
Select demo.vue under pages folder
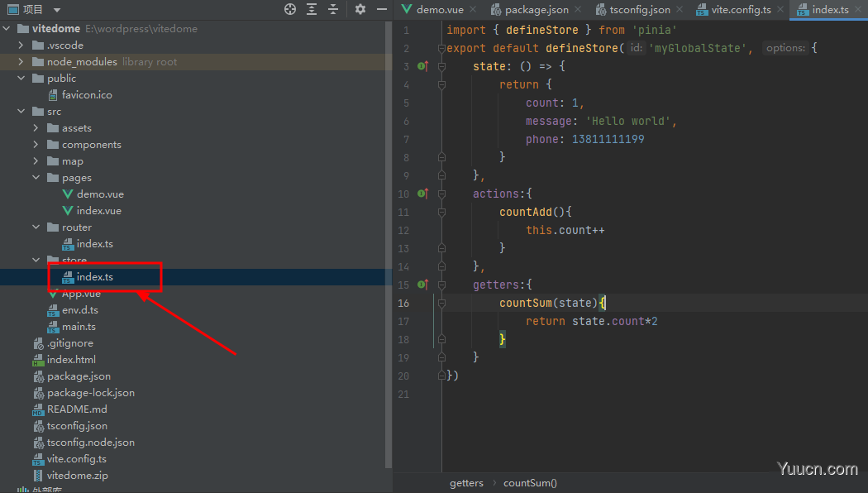tap(93, 194)
